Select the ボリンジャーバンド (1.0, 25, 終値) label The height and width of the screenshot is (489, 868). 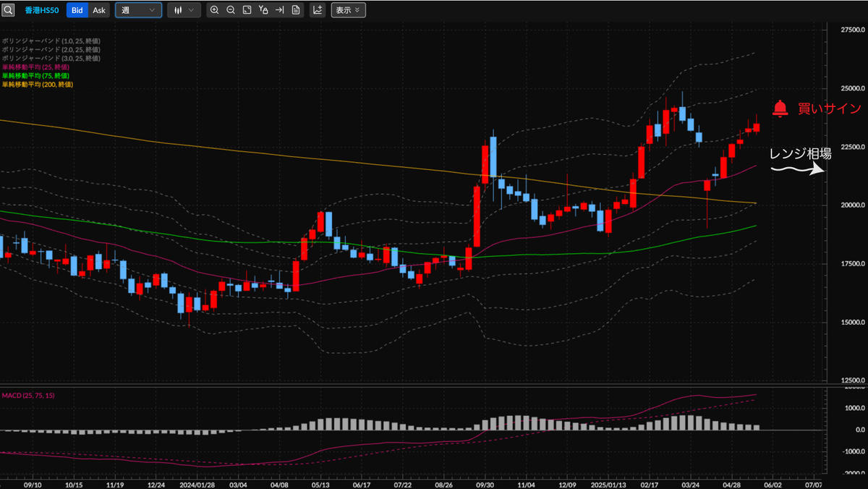click(51, 41)
